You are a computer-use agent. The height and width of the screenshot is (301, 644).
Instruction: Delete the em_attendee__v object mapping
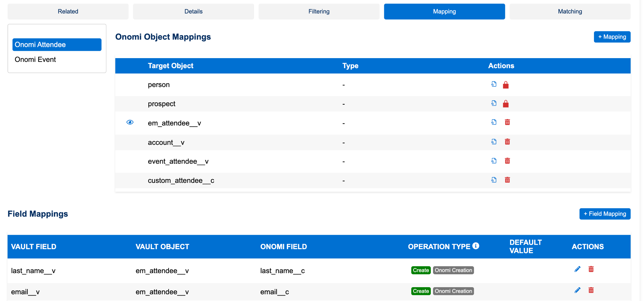[507, 122]
